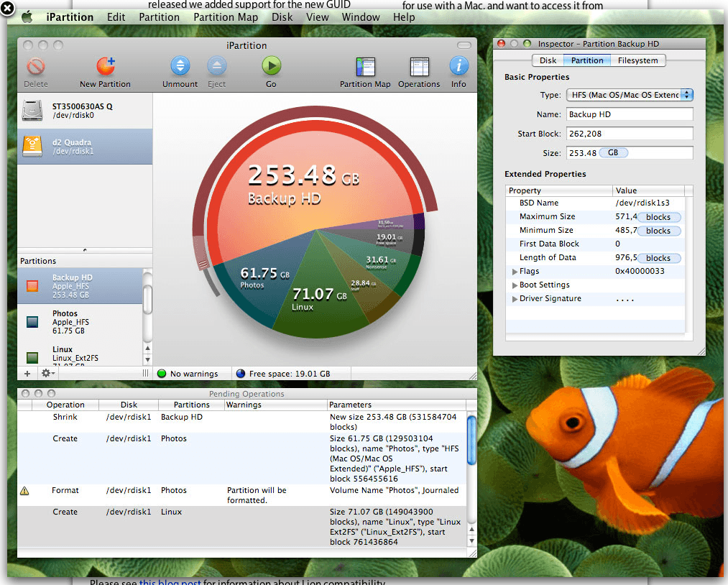This screenshot has width=728, height=585.
Task: Select Backup HD in Partitions list
Action: point(80,286)
